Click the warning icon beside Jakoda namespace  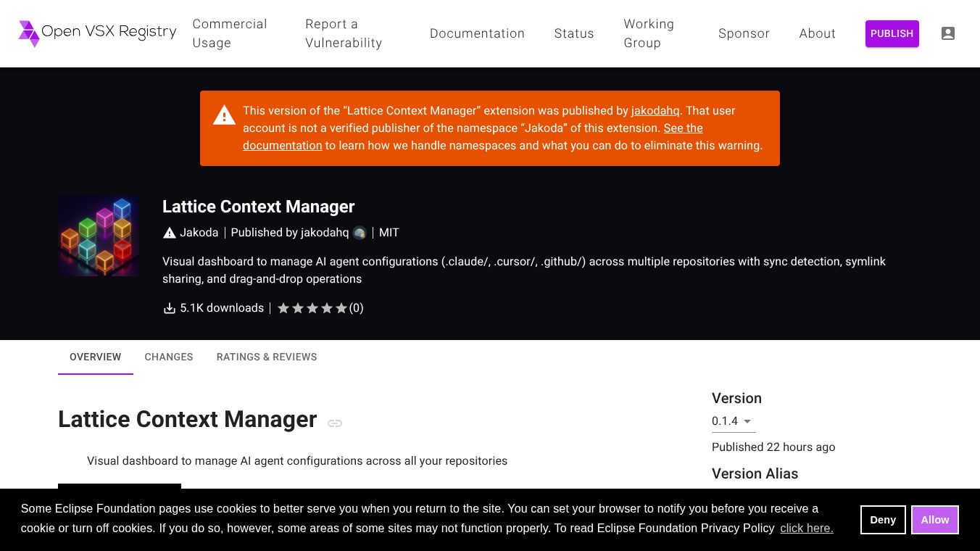(x=170, y=233)
